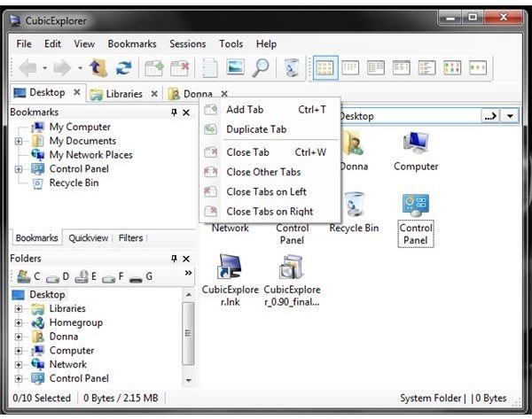Click the address bar breadcrumb button
The image size is (532, 419).
click(x=491, y=116)
